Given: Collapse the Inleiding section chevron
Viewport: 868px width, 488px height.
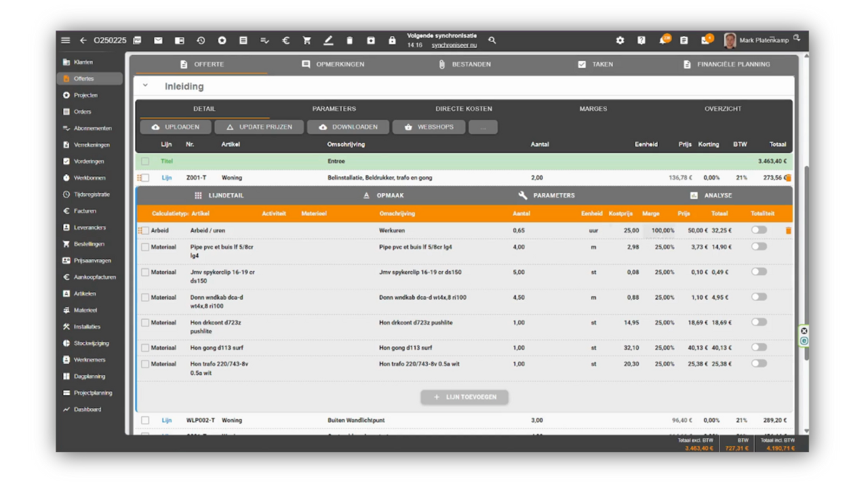Looking at the screenshot, I should point(145,86).
